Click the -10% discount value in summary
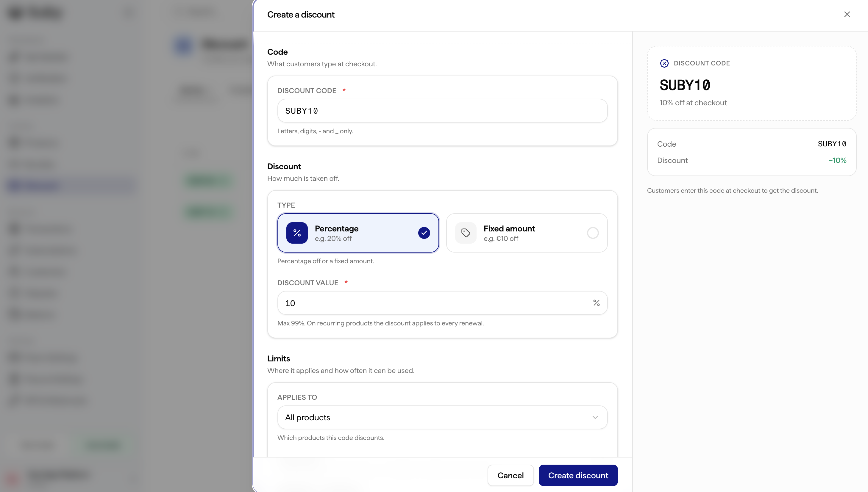 [837, 160]
